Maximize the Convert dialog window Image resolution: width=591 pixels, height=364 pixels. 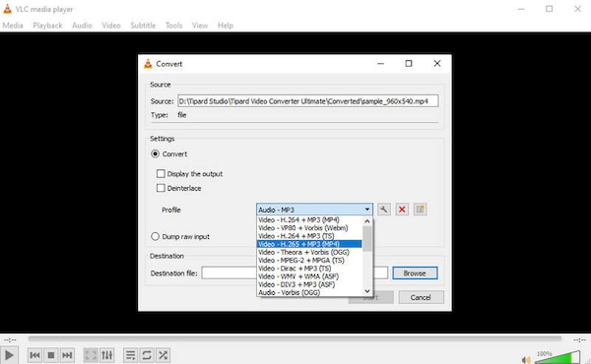(409, 64)
